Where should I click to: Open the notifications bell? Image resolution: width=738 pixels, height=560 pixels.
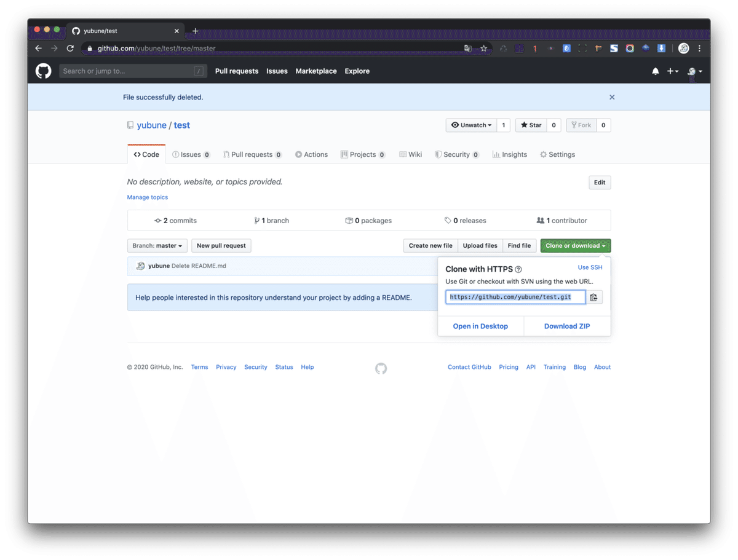point(656,71)
